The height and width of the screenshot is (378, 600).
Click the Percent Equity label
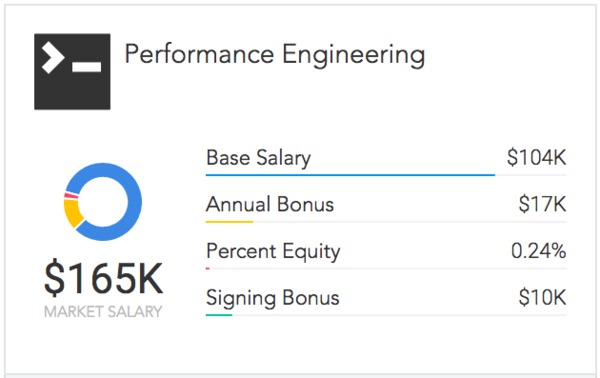[273, 251]
